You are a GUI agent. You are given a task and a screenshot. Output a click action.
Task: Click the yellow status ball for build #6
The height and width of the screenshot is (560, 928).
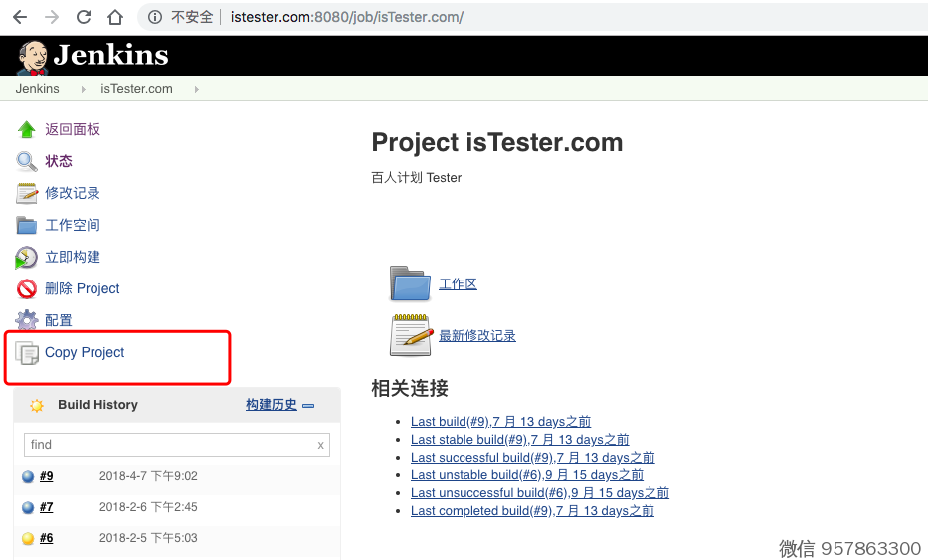point(28,539)
